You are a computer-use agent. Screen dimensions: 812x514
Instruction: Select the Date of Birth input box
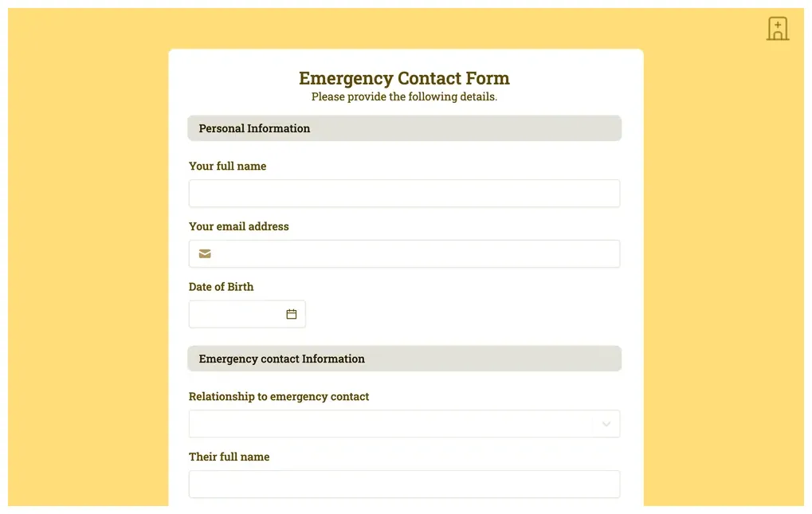point(237,314)
